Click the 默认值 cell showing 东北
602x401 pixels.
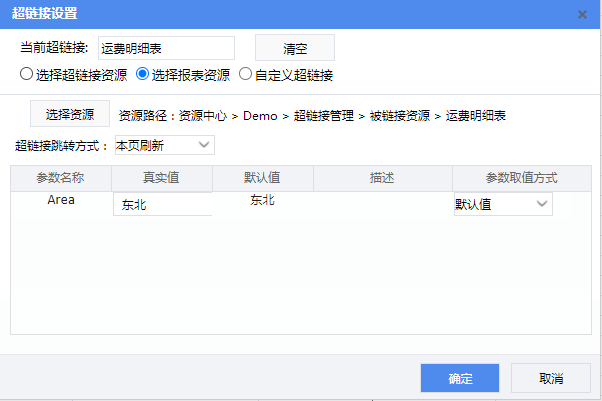pos(262,201)
